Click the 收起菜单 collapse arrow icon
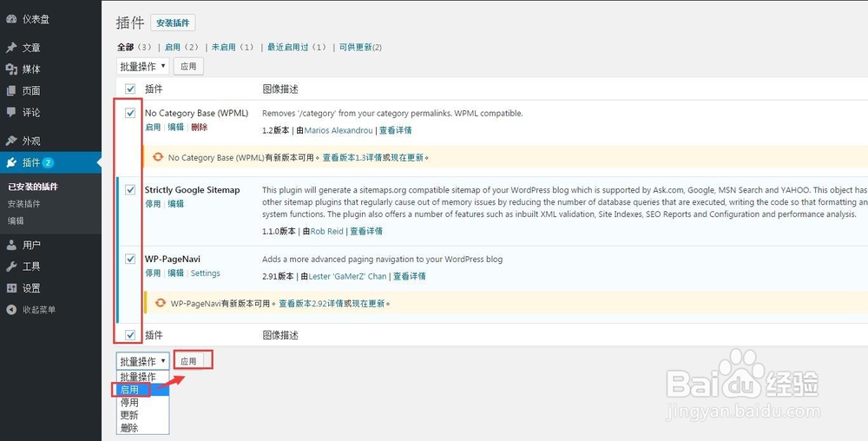This screenshot has height=441, width=868. coord(11,310)
